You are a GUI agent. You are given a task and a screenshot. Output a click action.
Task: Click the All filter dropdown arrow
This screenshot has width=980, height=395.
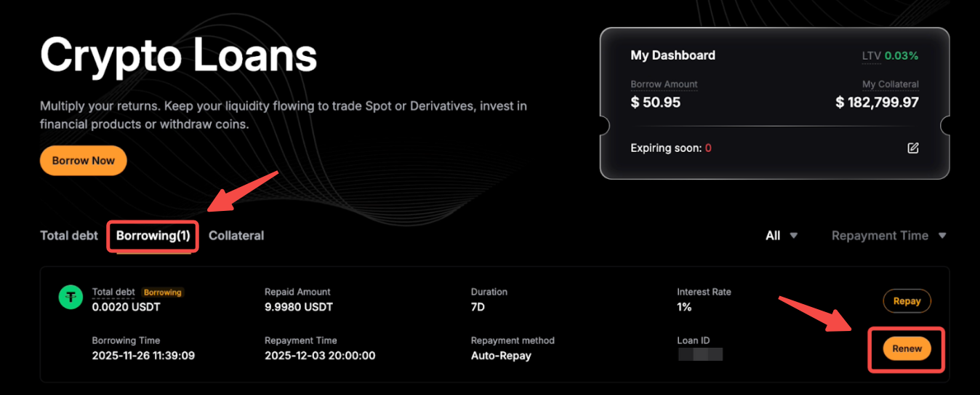[x=794, y=236]
